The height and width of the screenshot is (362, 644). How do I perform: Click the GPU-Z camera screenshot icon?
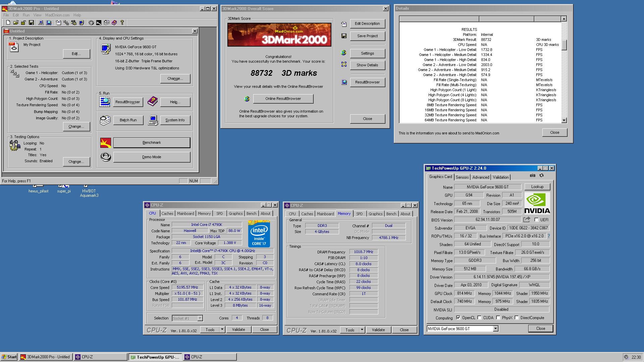532,176
